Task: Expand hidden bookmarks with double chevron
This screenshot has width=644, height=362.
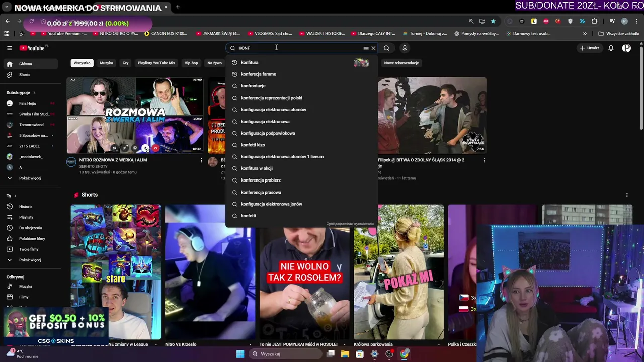Action: point(585,34)
